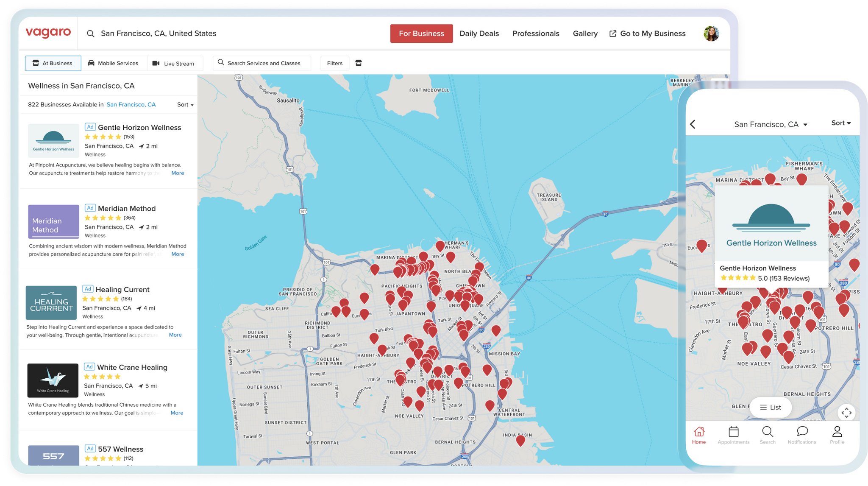868x486 pixels.
Task: Open the Healing Current listing title
Action: (122, 290)
